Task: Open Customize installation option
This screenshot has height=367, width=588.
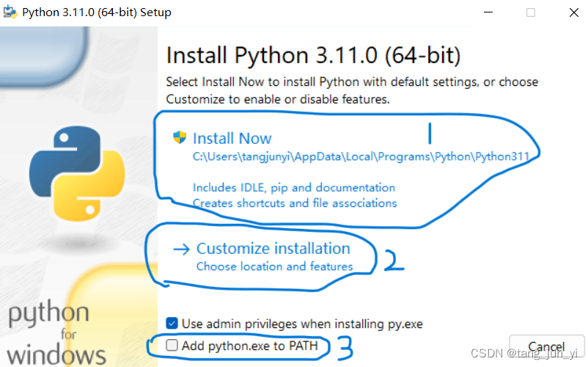Action: coord(273,248)
